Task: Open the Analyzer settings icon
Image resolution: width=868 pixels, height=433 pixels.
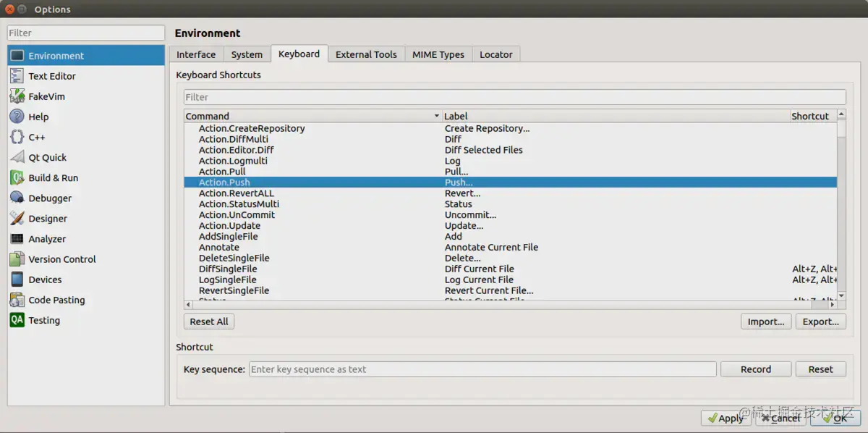Action: 17,239
